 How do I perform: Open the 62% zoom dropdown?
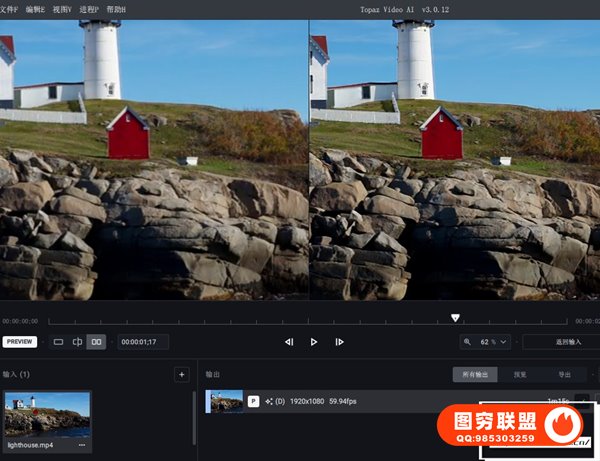pyautogui.click(x=494, y=342)
